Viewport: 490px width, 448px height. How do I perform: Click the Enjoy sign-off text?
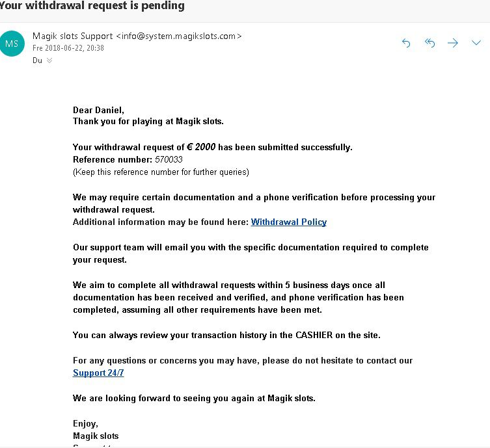click(x=85, y=424)
